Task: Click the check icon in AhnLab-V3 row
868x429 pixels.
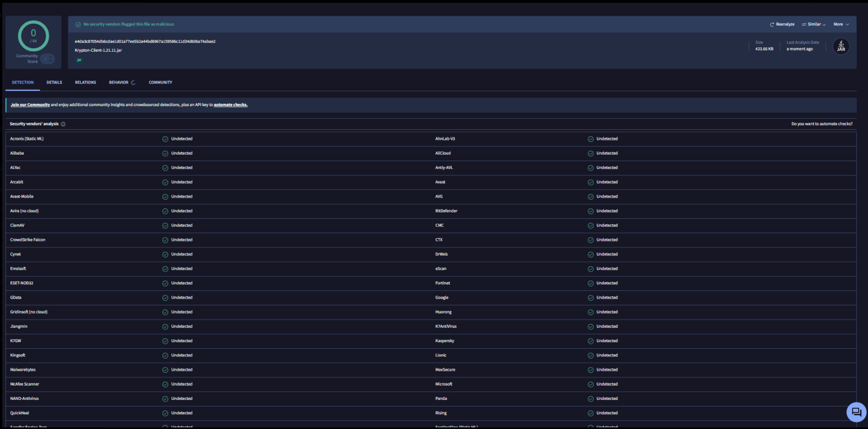Action: click(591, 139)
